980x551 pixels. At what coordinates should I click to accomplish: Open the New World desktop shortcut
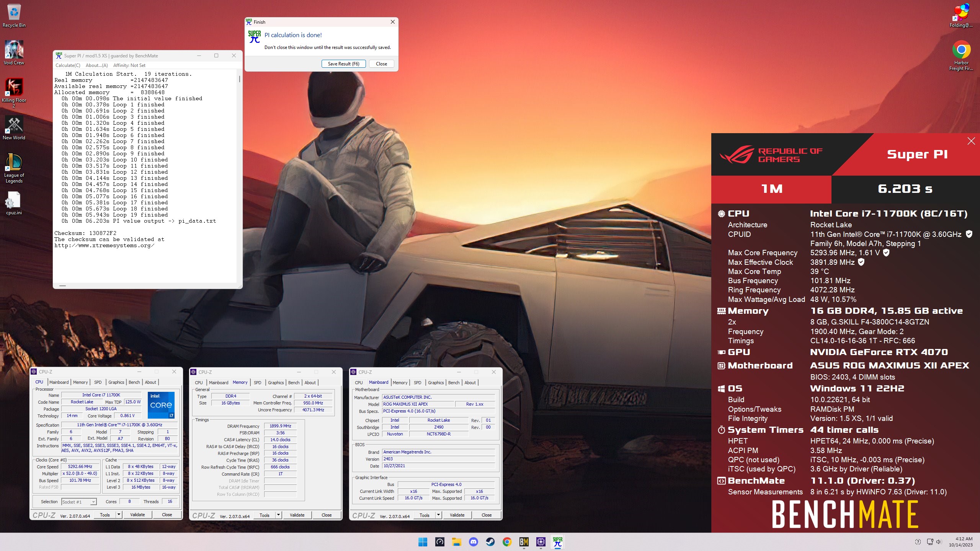click(x=14, y=128)
